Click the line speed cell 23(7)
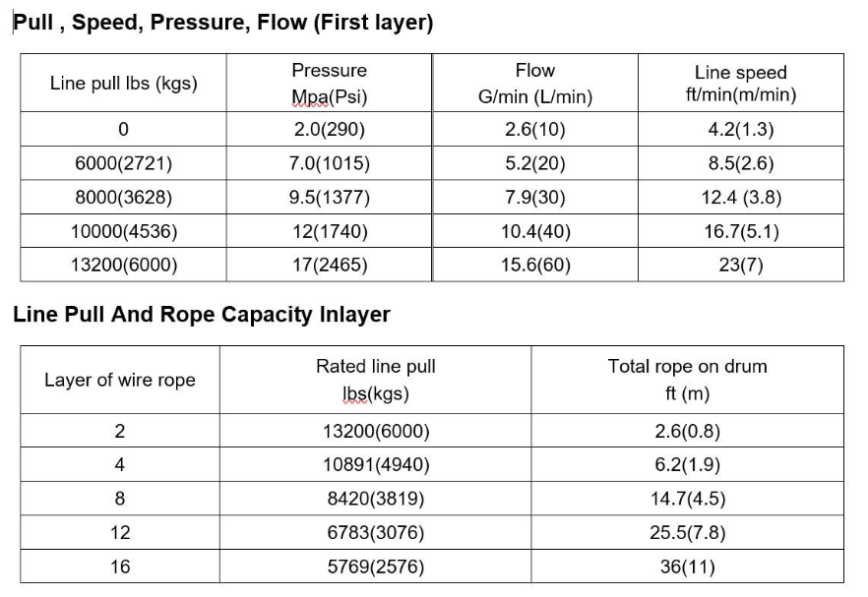 click(741, 265)
